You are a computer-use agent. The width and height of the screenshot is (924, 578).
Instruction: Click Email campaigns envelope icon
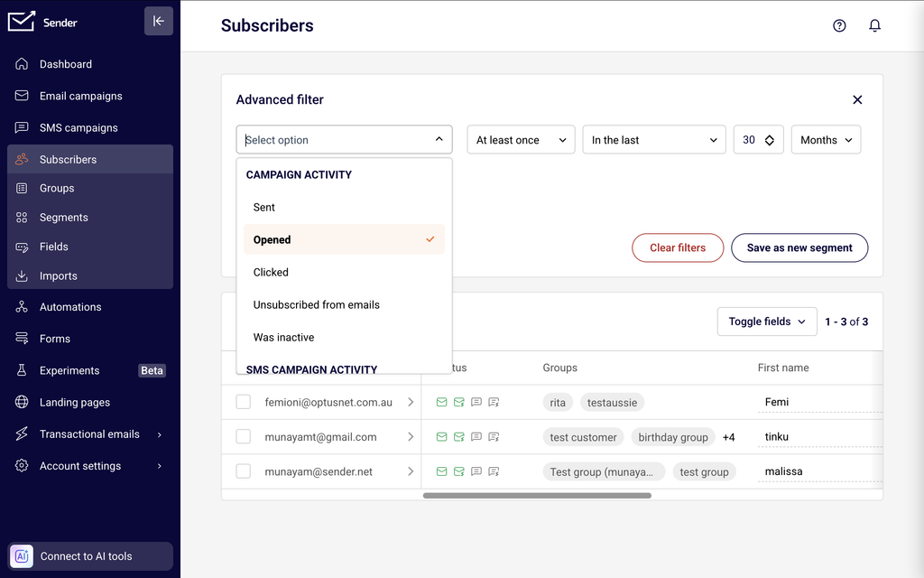22,96
